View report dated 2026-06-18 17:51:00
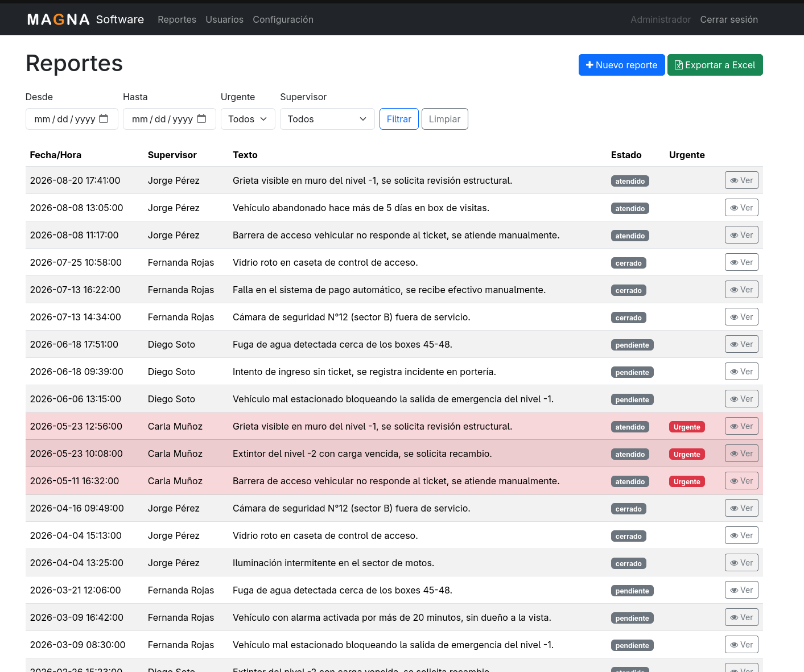This screenshot has width=804, height=672. pyautogui.click(x=741, y=344)
